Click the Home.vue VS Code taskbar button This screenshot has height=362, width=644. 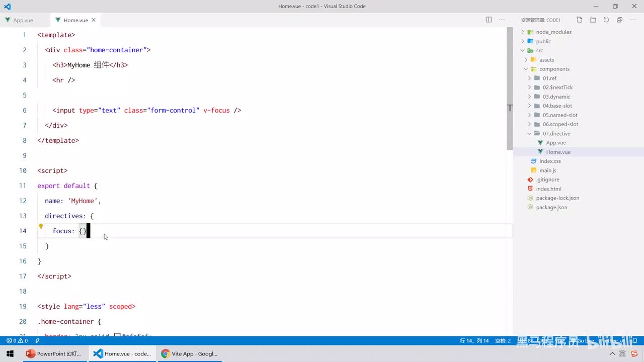click(x=122, y=353)
